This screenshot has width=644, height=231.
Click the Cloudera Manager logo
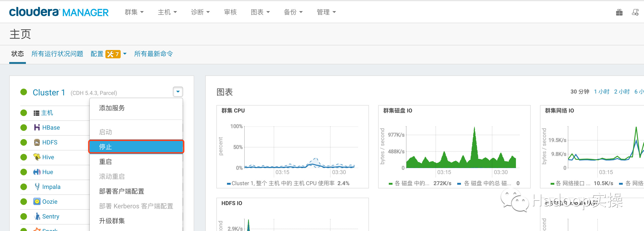(59, 12)
